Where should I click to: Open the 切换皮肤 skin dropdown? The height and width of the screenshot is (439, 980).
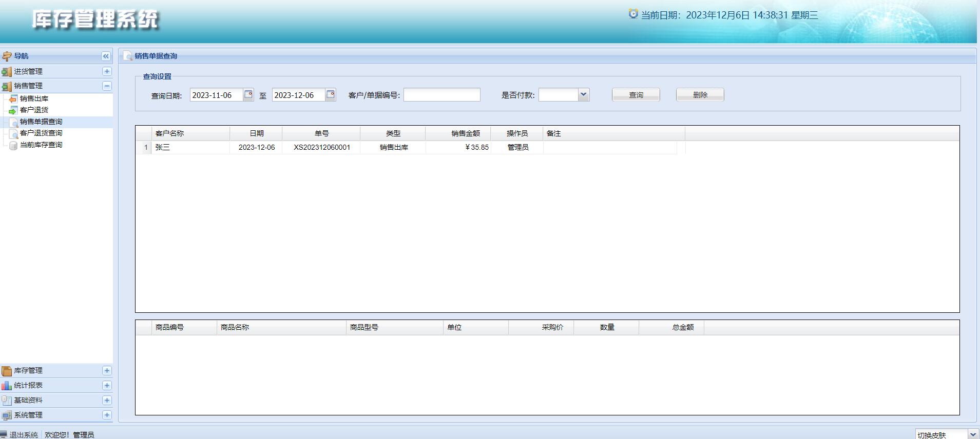click(973, 434)
